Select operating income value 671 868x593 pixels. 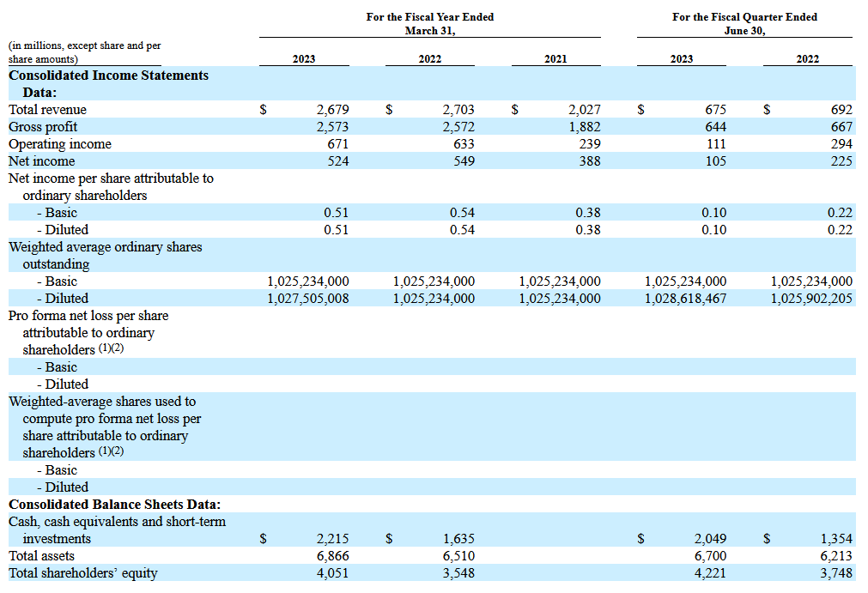[337, 144]
